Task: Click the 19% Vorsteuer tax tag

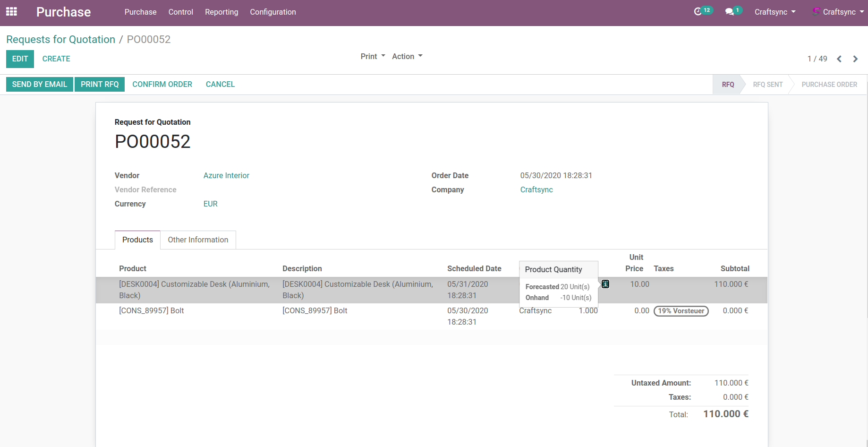Action: pos(681,311)
